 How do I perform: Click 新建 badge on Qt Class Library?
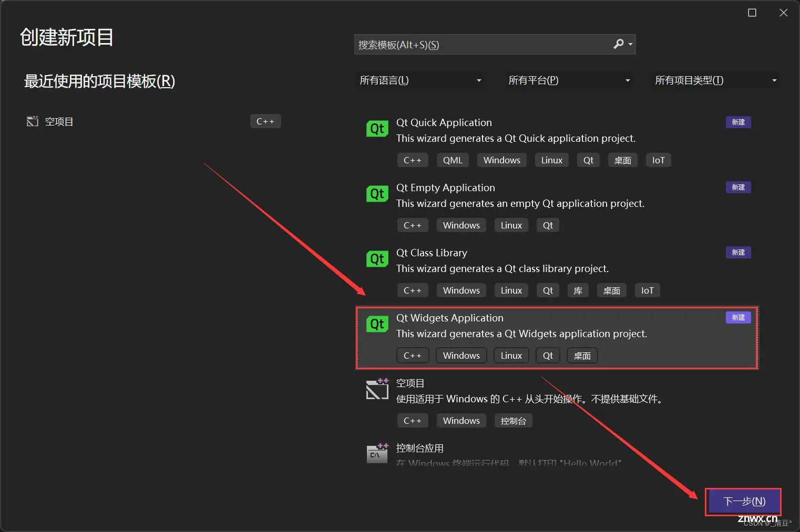[x=739, y=253]
